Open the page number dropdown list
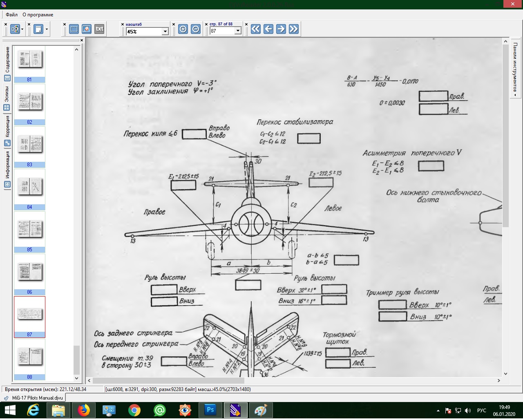 point(238,31)
